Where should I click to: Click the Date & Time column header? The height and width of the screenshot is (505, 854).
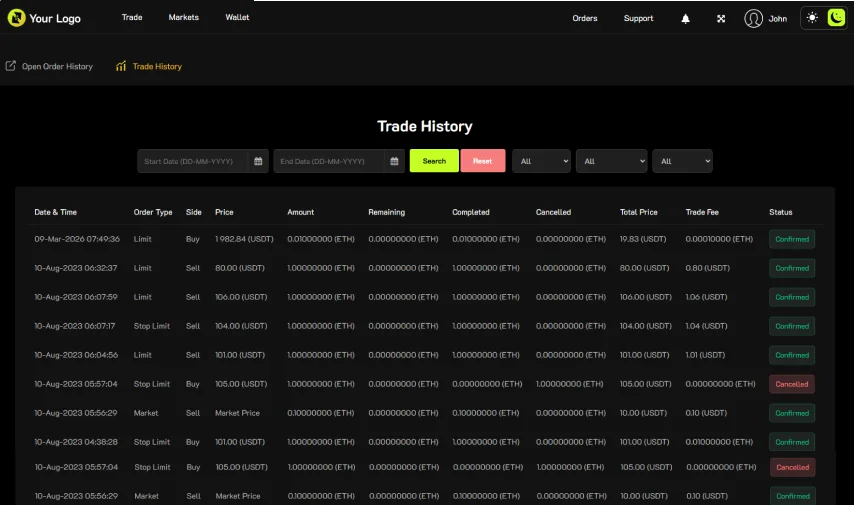point(56,212)
